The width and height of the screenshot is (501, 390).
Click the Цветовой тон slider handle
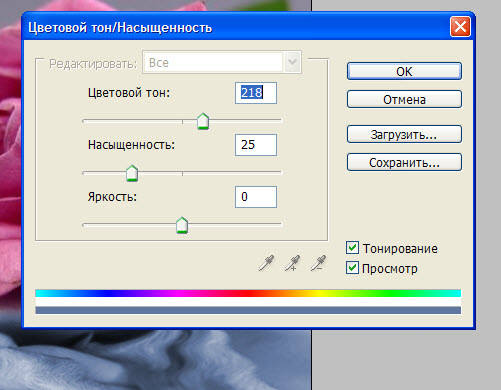click(203, 121)
